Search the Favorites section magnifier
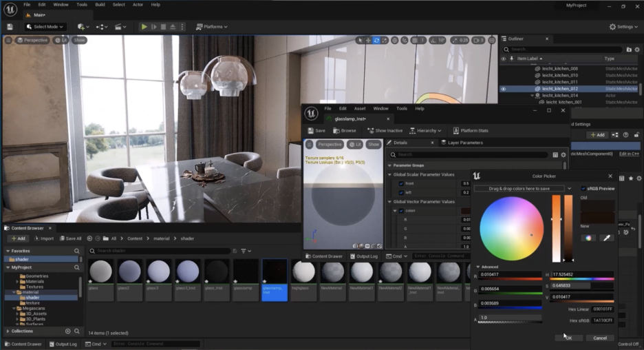644x350 pixels. 77,251
